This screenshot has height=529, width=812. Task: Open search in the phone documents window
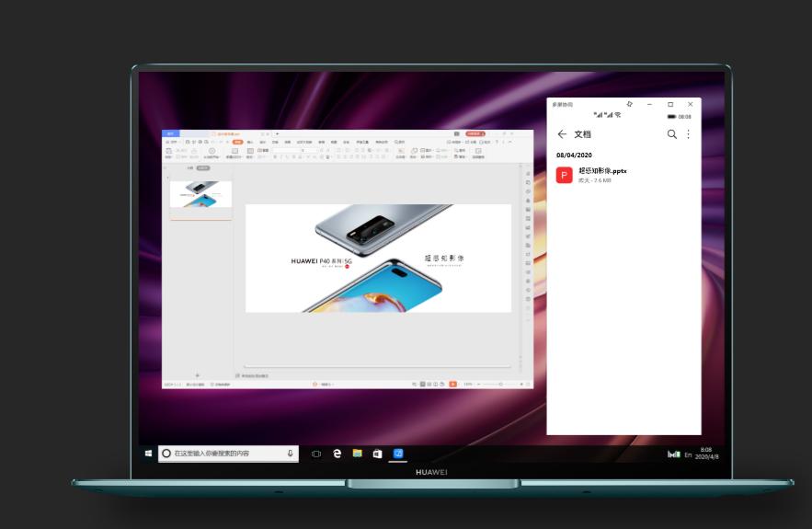click(x=671, y=134)
